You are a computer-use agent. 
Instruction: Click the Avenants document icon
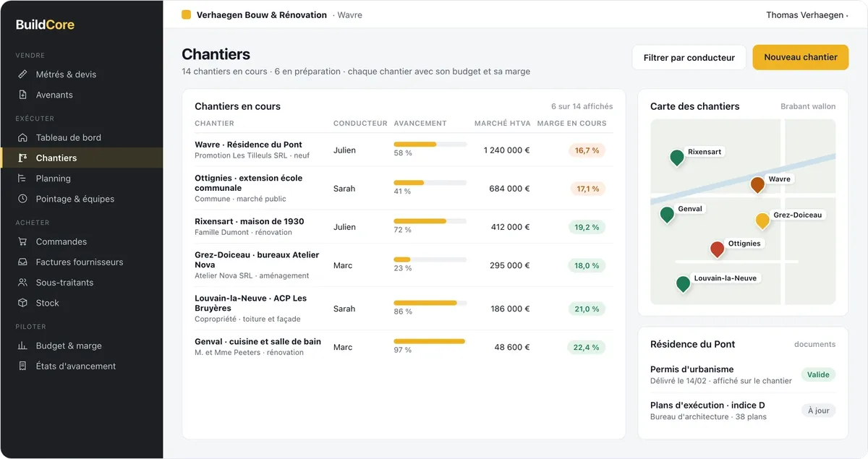(x=22, y=95)
